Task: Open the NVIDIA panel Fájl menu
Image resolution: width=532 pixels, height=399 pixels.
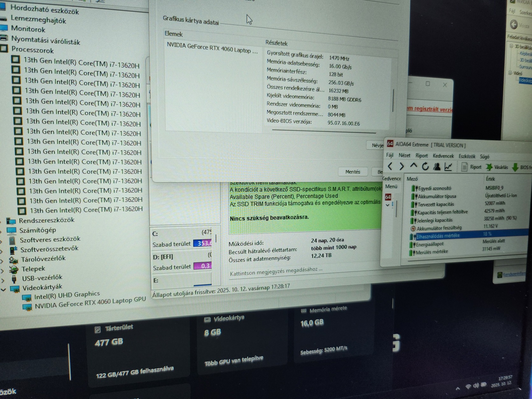Action: coord(512,11)
